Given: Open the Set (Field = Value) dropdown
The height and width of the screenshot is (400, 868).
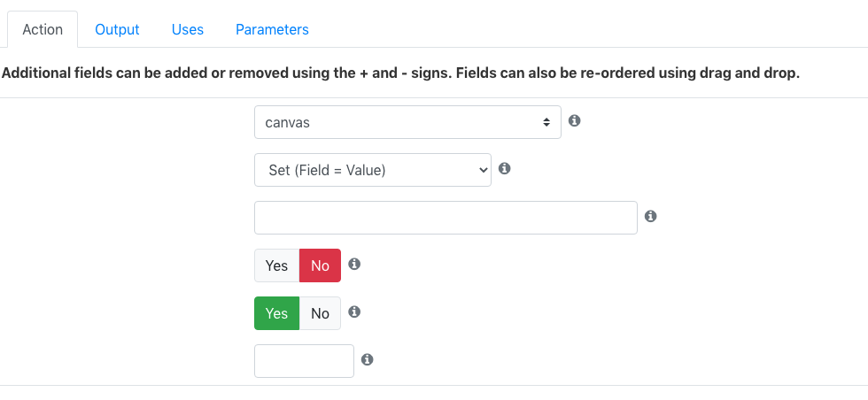Looking at the screenshot, I should (373, 170).
